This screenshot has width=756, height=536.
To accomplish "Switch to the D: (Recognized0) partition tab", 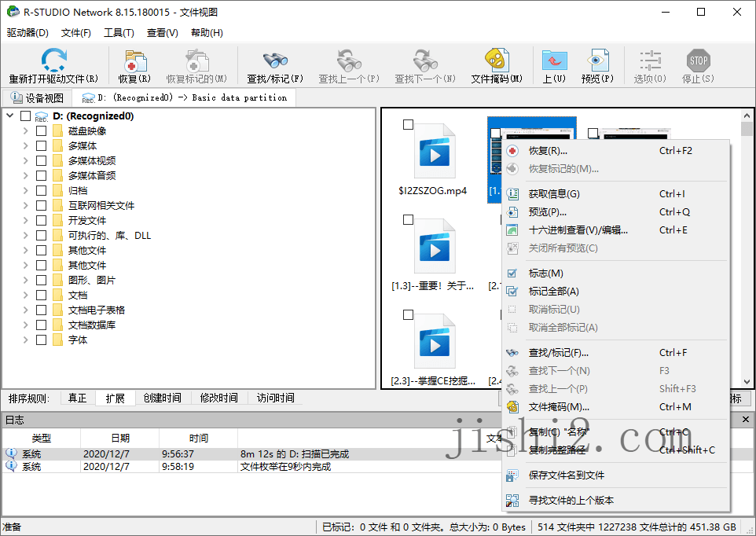I will [184, 98].
